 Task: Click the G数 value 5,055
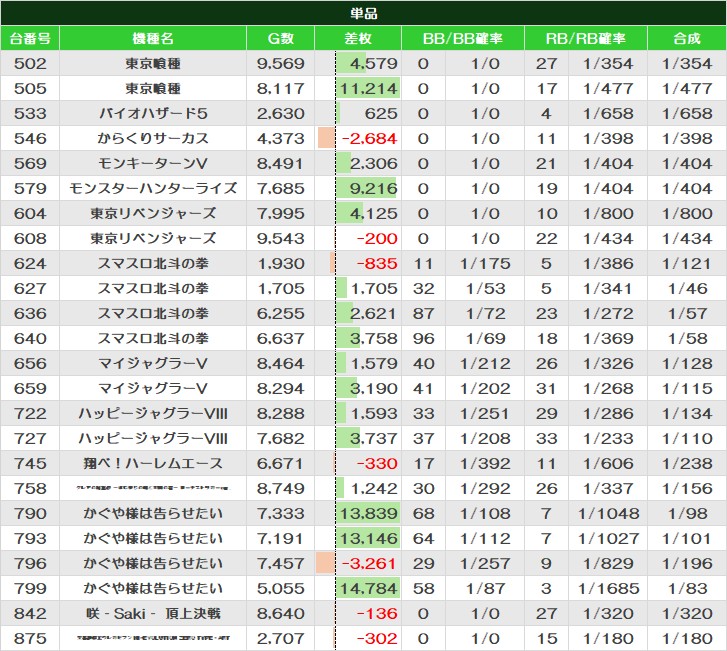281,589
